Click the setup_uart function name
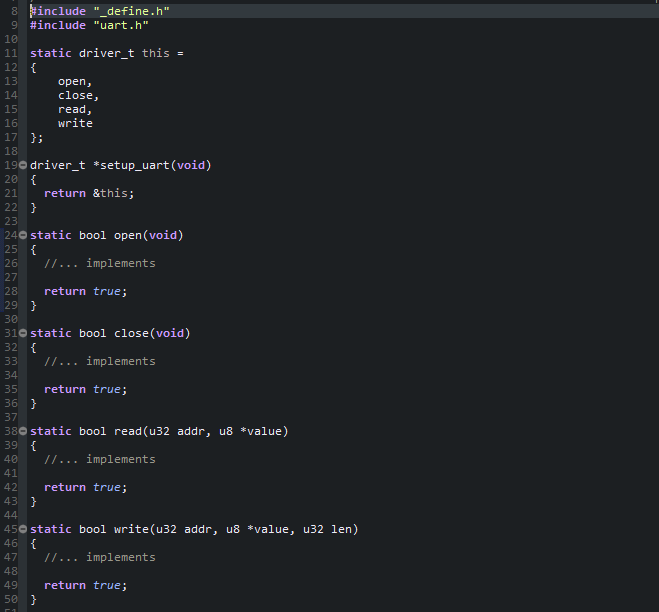This screenshot has width=659, height=612. [134, 165]
